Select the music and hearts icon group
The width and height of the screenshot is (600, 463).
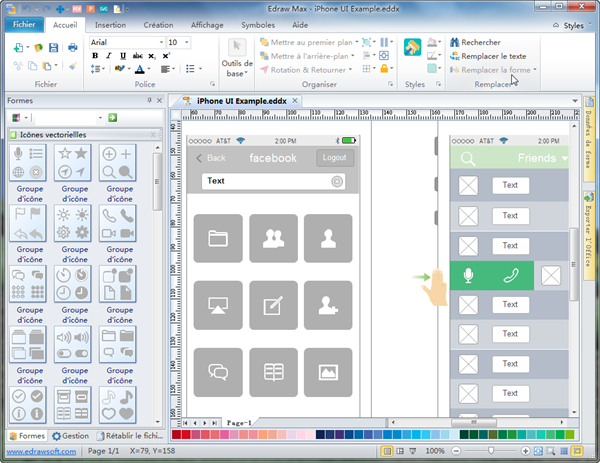[x=117, y=407]
